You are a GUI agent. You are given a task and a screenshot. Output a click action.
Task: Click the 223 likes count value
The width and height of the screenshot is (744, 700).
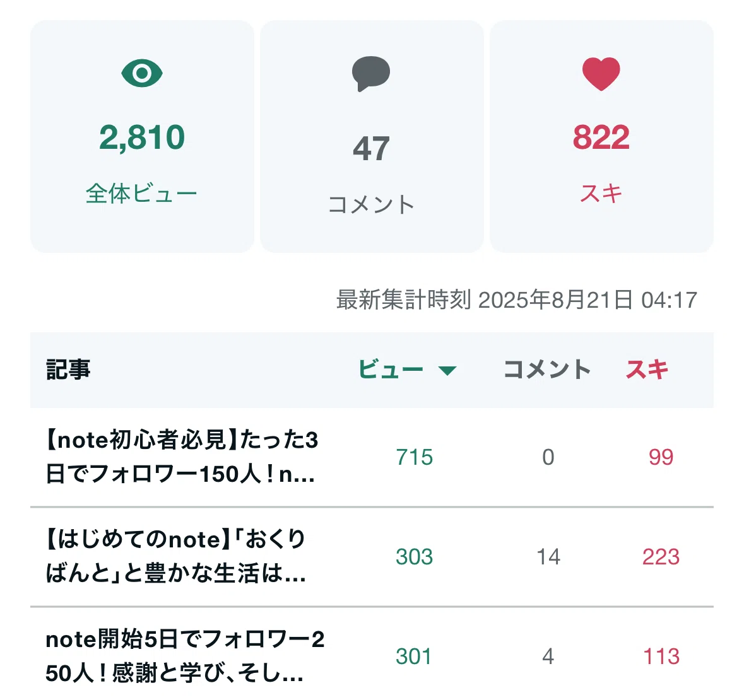pos(661,557)
